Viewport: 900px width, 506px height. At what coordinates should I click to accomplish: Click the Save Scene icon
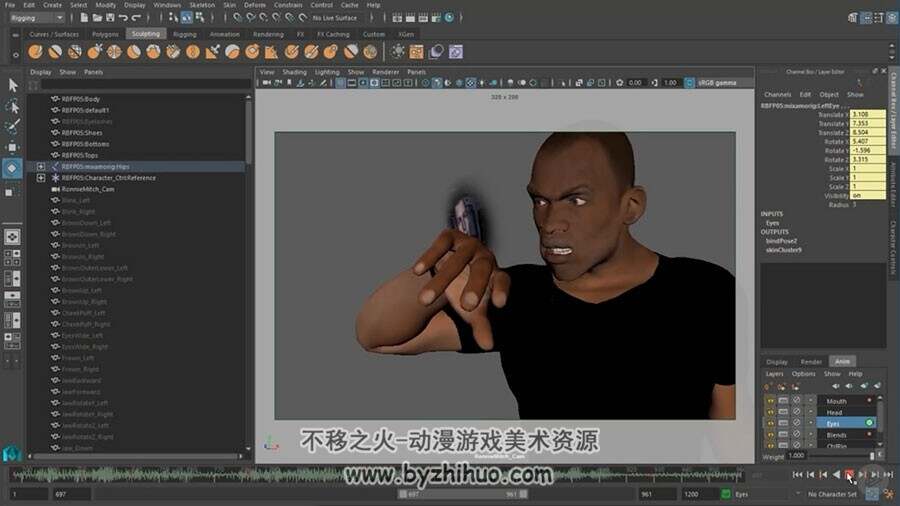[110, 18]
